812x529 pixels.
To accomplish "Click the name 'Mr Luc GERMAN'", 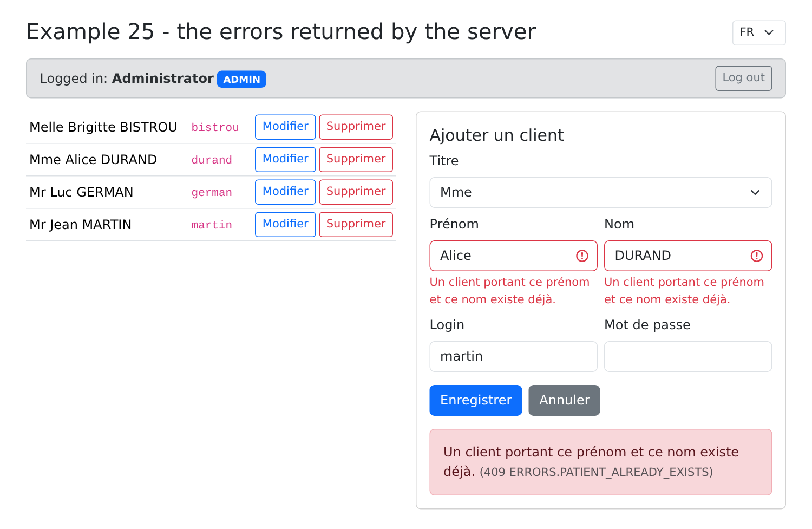I will pos(81,192).
